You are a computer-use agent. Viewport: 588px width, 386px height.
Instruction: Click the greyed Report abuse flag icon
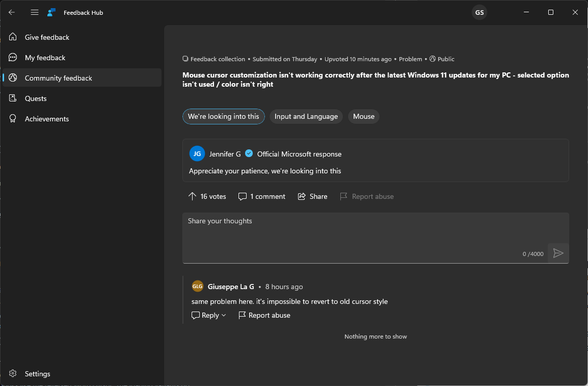(343, 196)
